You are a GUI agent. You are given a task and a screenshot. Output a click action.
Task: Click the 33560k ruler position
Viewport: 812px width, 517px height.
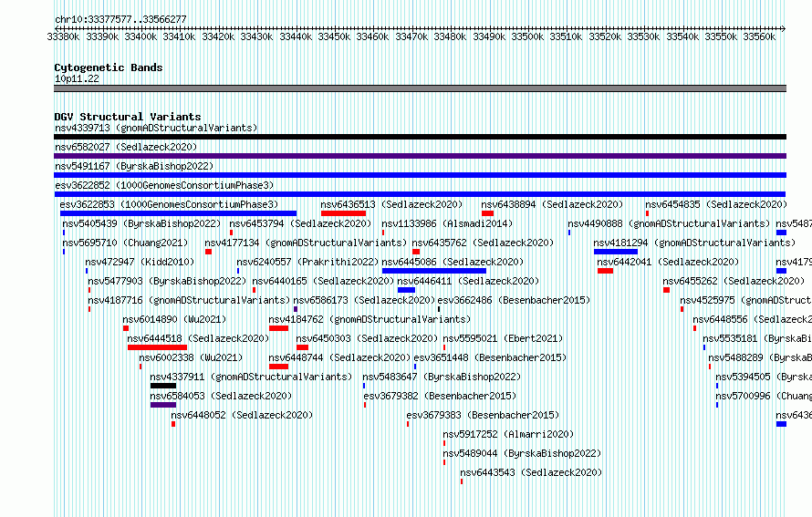click(759, 36)
